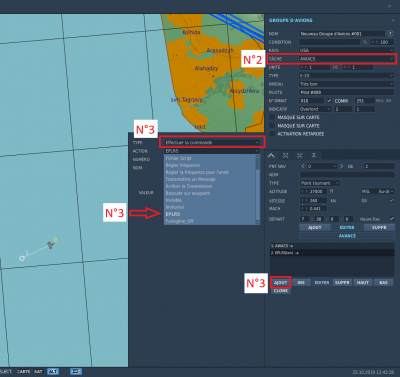Toggle the Heure fixe checkbox
The image size is (400, 377).
392,219
